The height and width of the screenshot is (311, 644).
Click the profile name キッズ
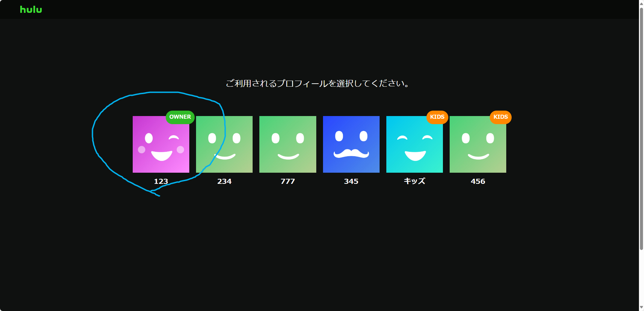414,181
